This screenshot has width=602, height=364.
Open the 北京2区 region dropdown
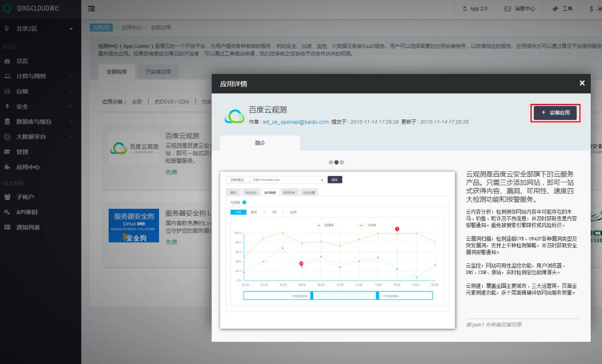coord(40,29)
